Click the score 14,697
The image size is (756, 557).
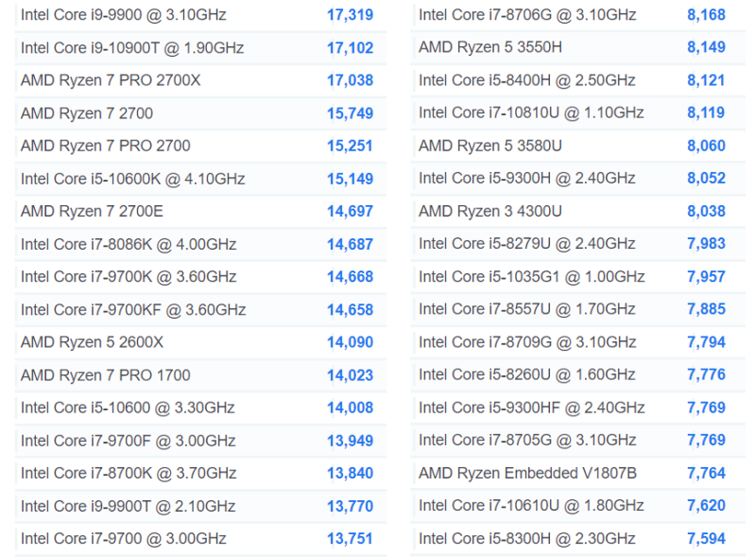pyautogui.click(x=350, y=212)
